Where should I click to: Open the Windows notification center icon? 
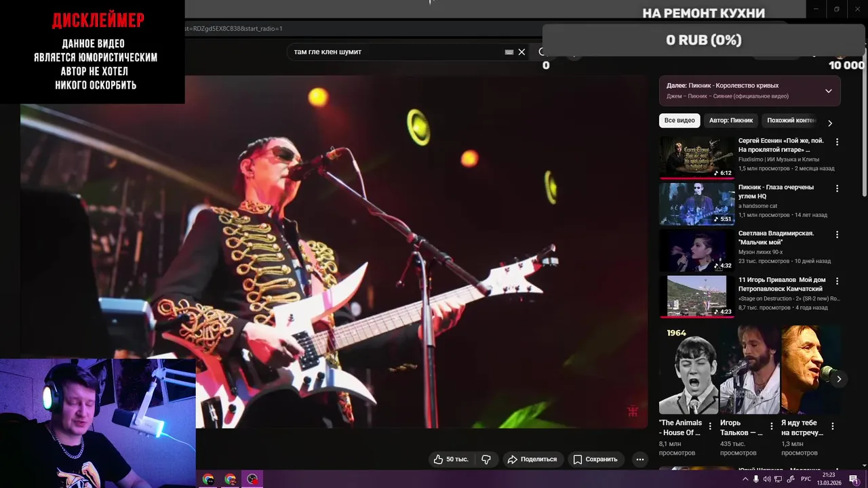[x=854, y=479]
